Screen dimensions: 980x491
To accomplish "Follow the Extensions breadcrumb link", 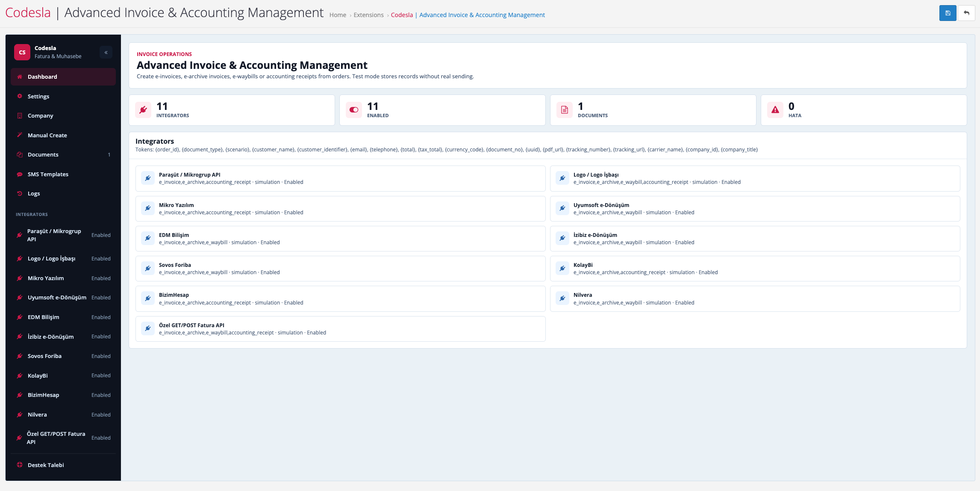I will click(368, 15).
